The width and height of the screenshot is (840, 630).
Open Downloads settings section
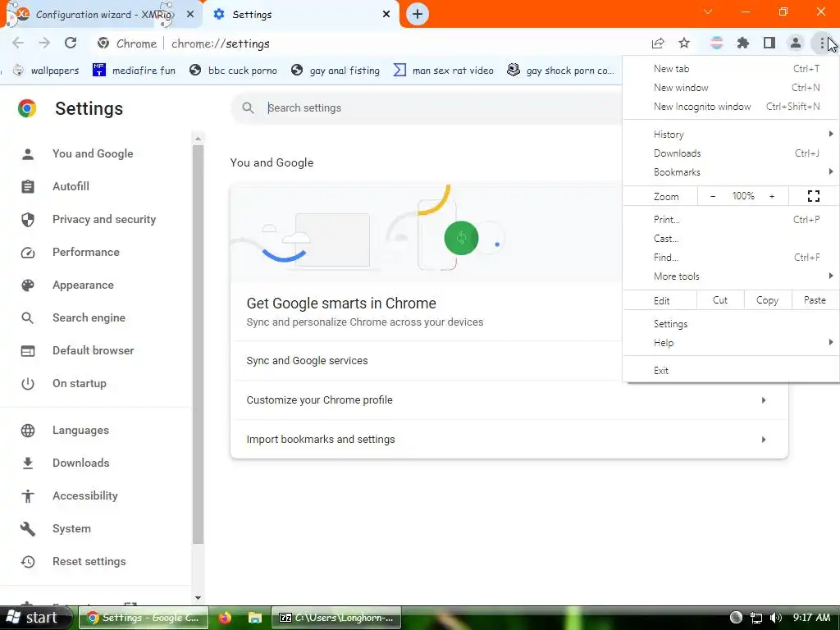click(81, 463)
